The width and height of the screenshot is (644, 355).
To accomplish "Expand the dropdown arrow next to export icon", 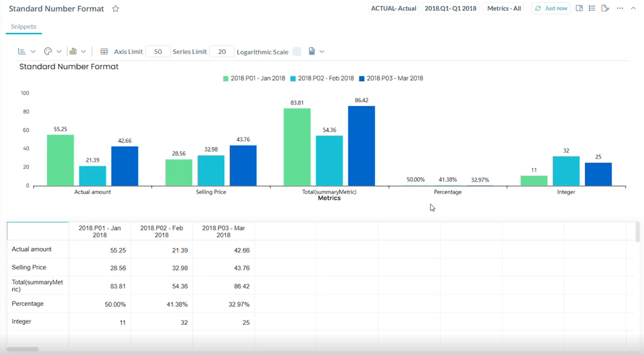I will (322, 51).
